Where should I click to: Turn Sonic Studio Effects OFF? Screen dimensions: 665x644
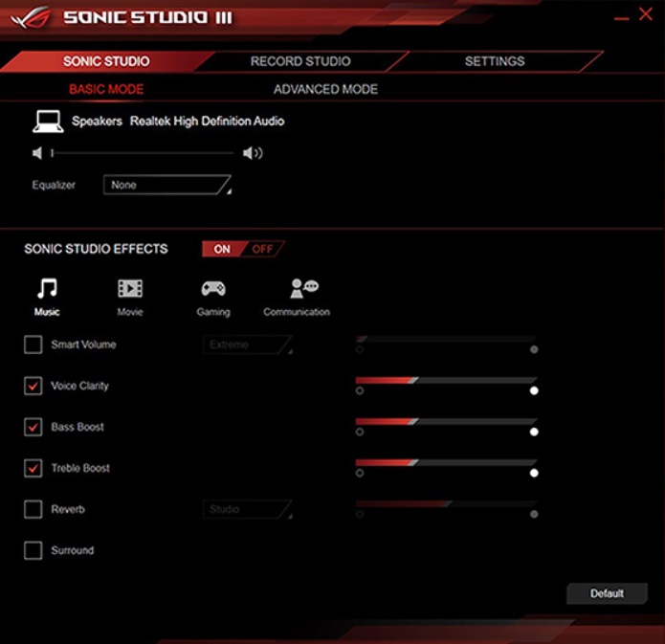tap(263, 249)
